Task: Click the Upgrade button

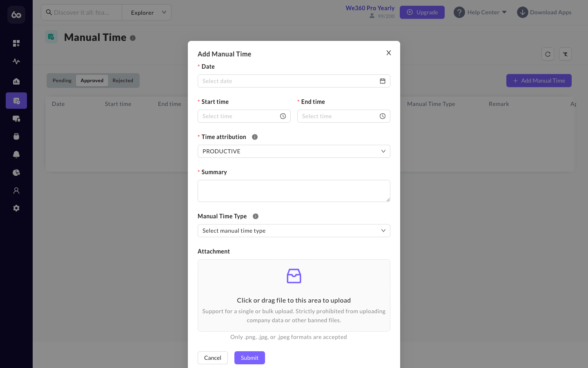Action: [422, 12]
